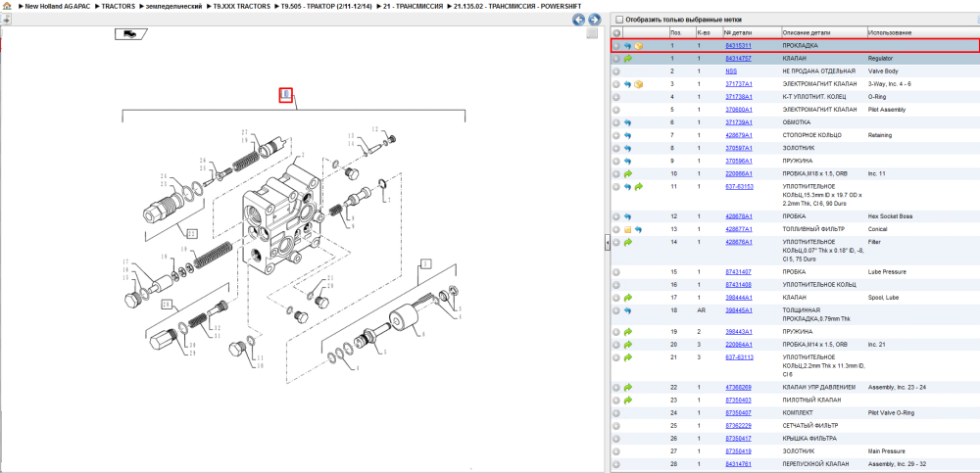Click the vehicle symbol above the diagram

[130, 34]
